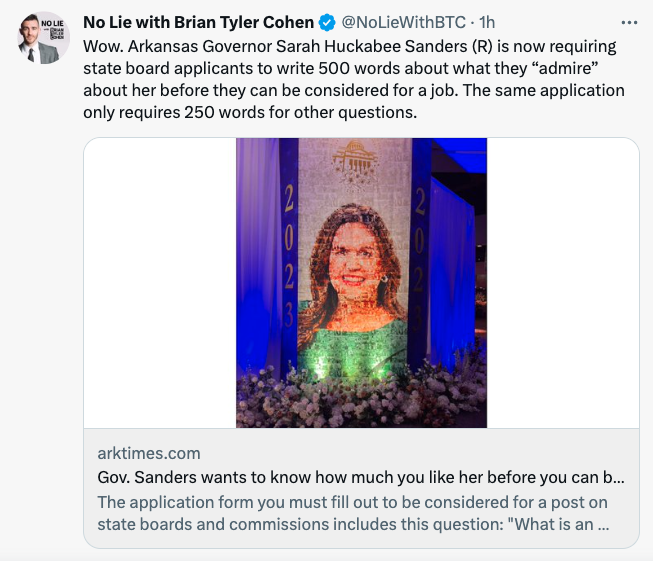Click the flower arrangement below the portrait
The width and height of the screenshot is (653, 561).
click(361, 398)
